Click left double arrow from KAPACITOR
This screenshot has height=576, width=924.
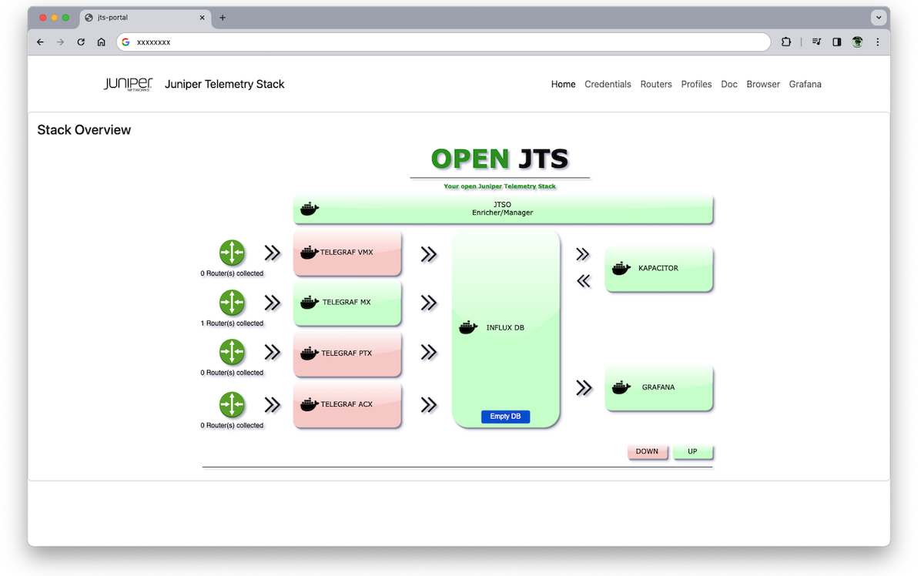(584, 281)
